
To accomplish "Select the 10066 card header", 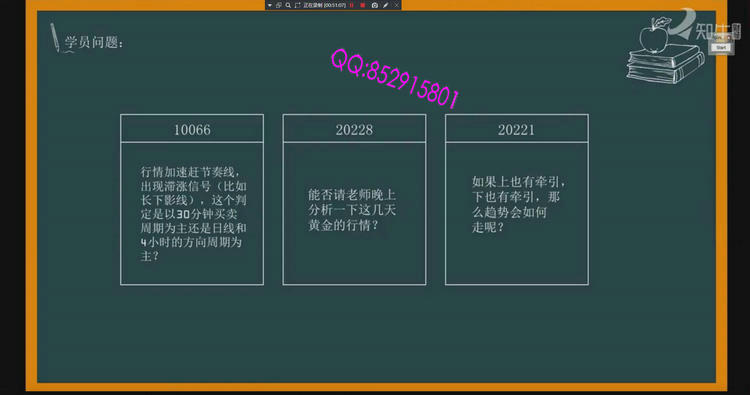I will [x=192, y=129].
